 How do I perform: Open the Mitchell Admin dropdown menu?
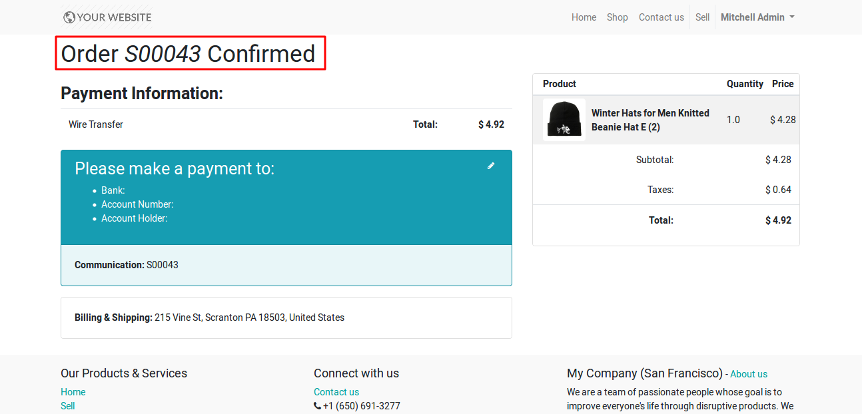coord(757,17)
